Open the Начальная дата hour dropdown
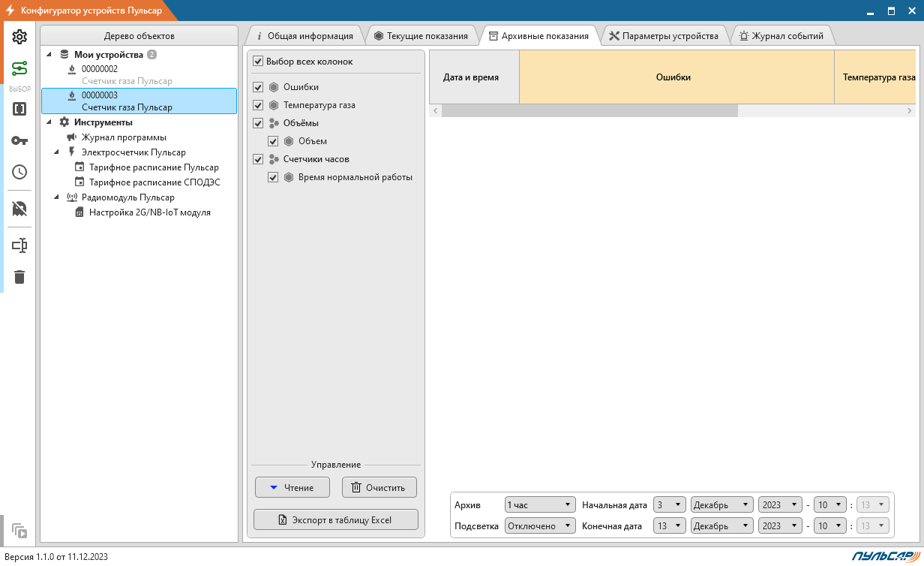This screenshot has height=566, width=924. (830, 505)
